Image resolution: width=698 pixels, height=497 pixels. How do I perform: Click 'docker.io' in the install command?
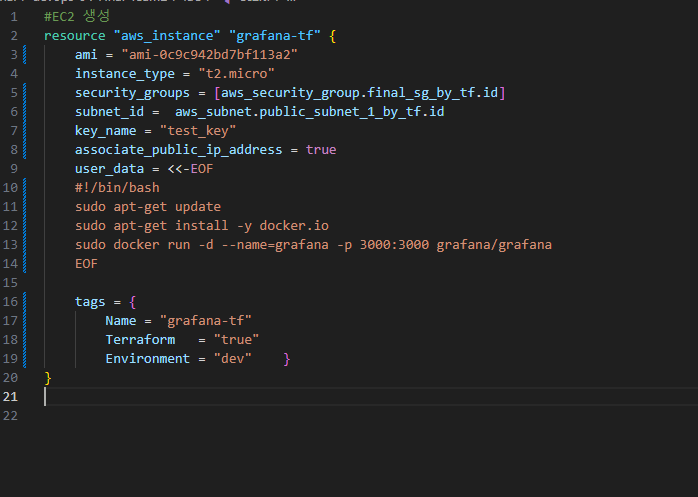tap(294, 226)
